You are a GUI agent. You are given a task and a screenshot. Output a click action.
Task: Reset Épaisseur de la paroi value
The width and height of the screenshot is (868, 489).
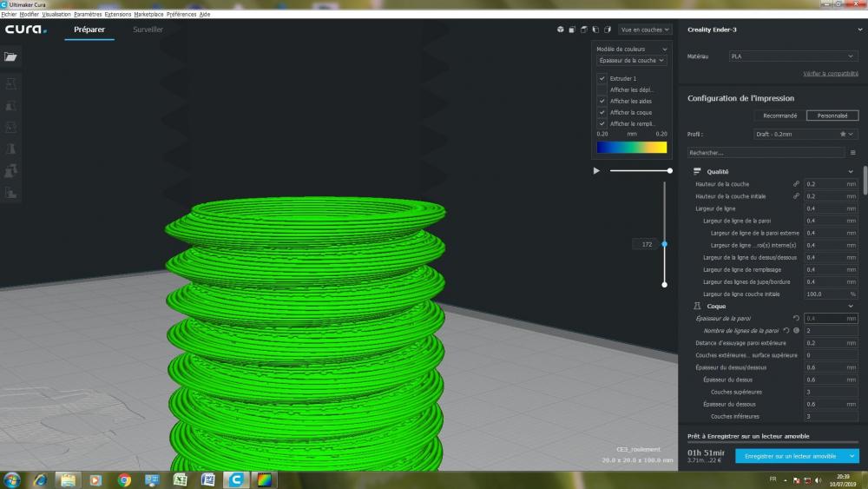[796, 319]
